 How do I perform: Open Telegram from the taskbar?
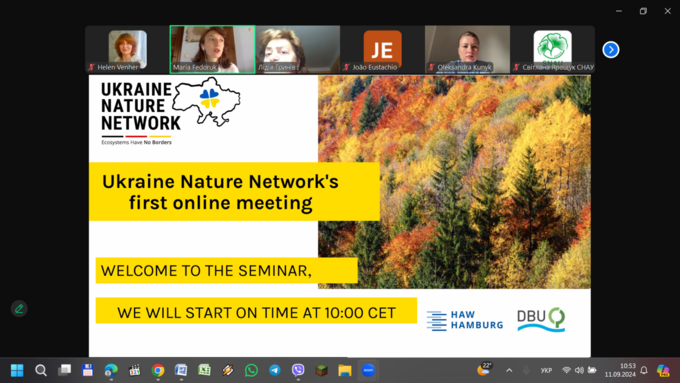coord(275,370)
